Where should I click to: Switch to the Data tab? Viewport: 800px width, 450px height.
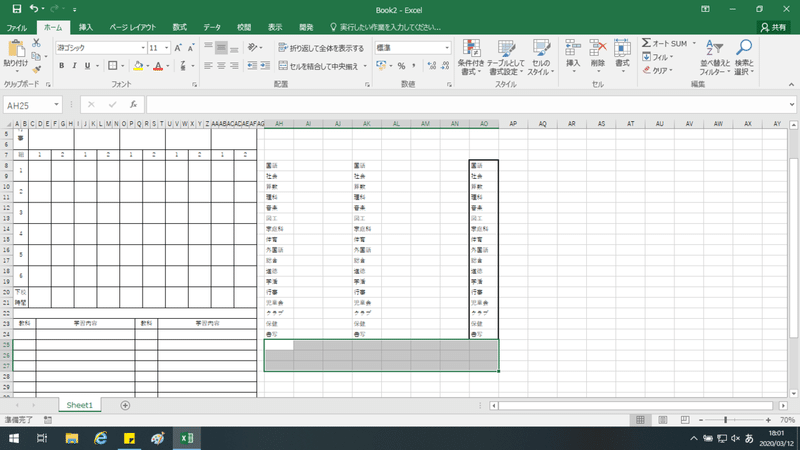coord(212,28)
